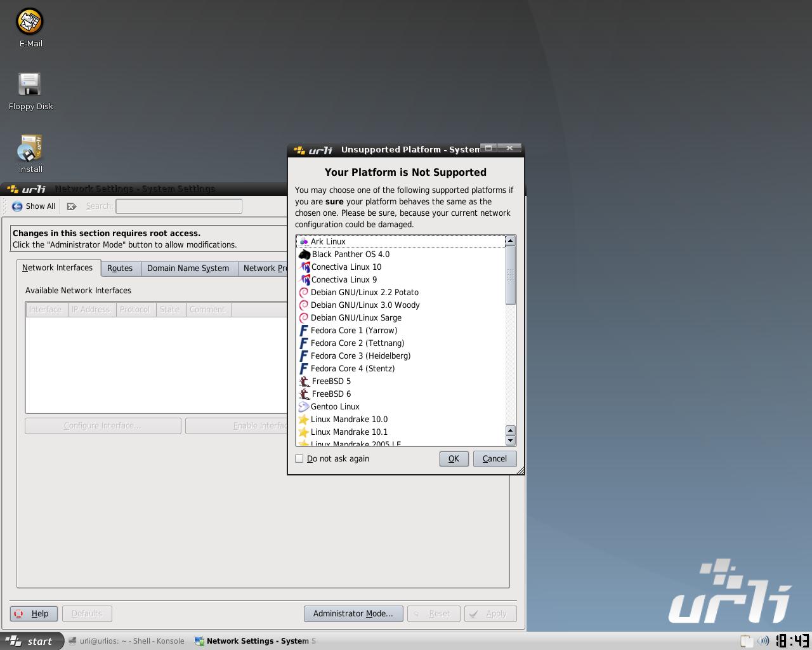Click the Administrator Mode... button
Viewport: 812px width, 650px height.
(x=353, y=614)
